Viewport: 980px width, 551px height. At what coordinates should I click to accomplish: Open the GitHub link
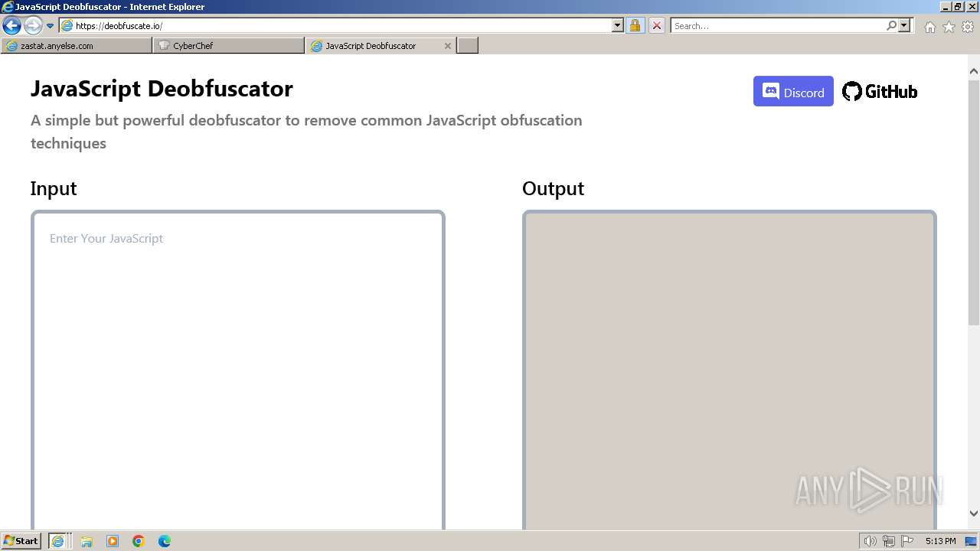click(x=880, y=92)
